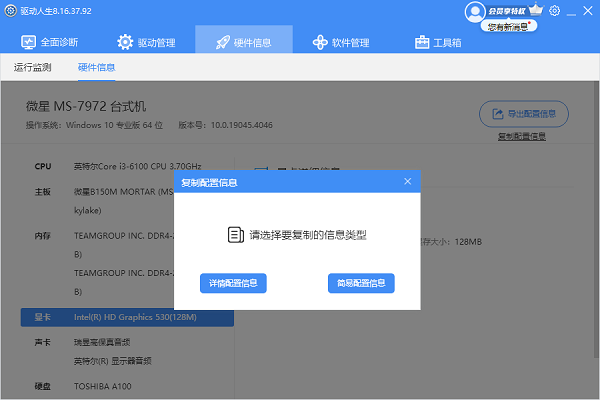Viewport: 600px width, 400px height.
Task: Click the 驱动人生 app logo icon
Action: [10, 10]
